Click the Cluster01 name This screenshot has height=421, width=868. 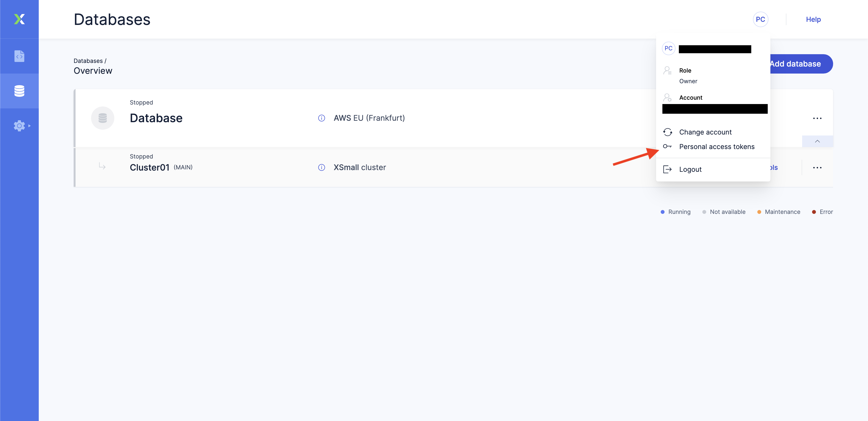click(x=149, y=168)
